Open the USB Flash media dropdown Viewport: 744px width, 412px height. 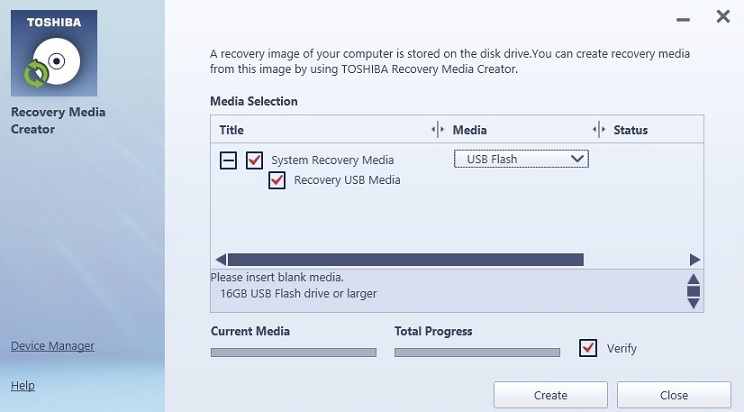tap(521, 159)
